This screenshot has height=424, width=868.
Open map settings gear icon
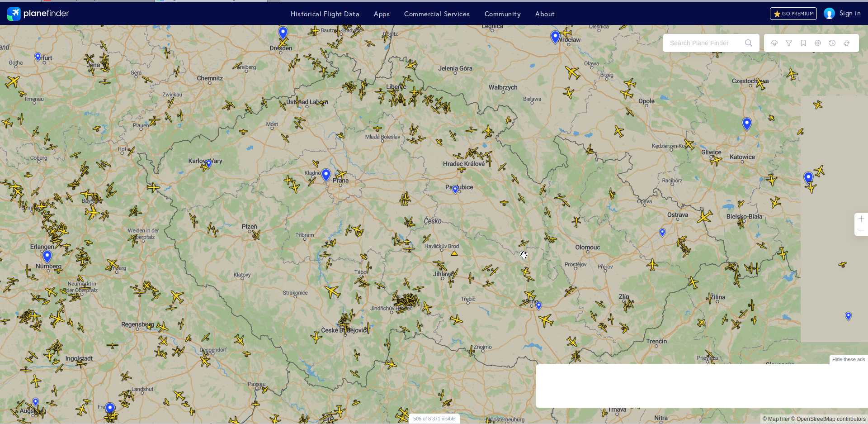(818, 43)
